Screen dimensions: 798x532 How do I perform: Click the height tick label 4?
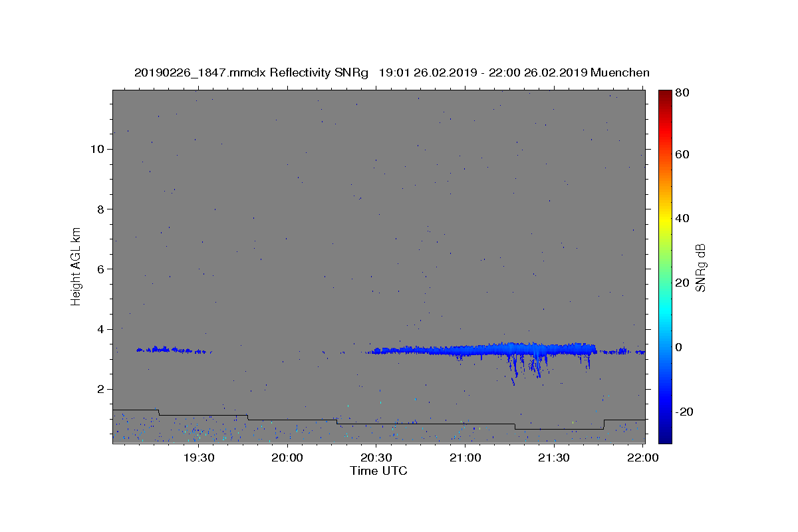(99, 329)
